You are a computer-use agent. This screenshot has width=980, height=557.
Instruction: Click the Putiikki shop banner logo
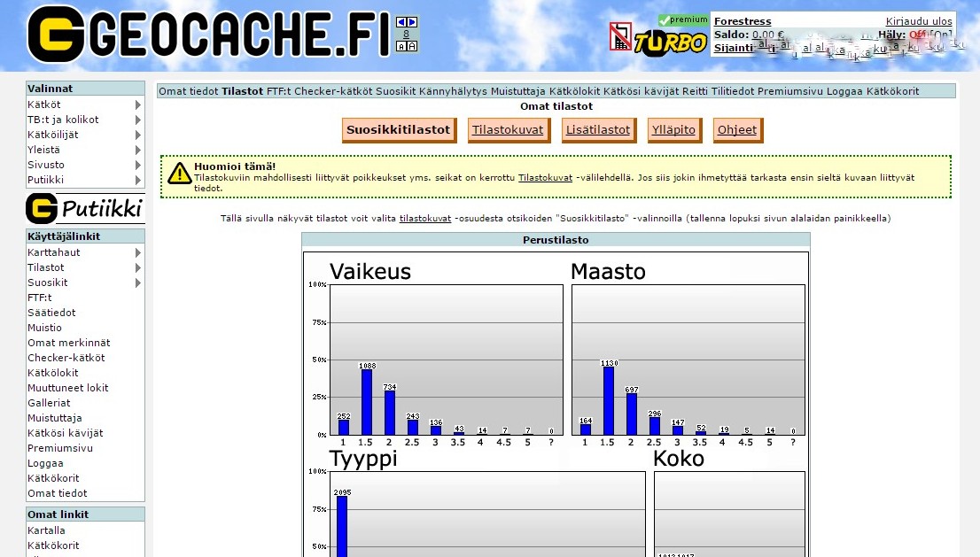(x=85, y=209)
